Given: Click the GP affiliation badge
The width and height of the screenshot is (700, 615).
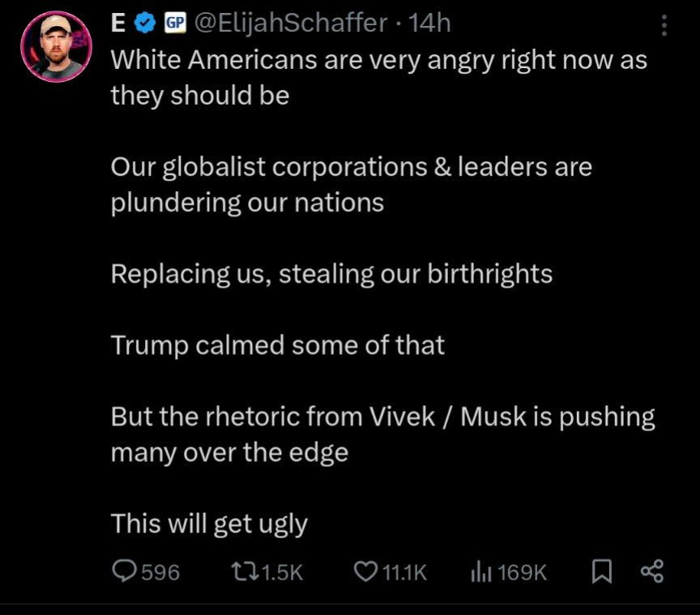Looking at the screenshot, I should click(x=175, y=23).
